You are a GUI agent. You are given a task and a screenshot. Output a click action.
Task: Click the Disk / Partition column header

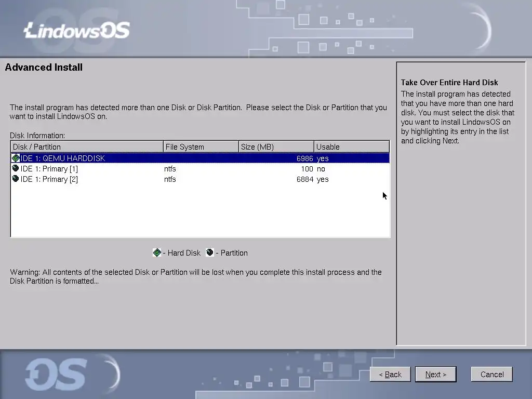point(87,147)
